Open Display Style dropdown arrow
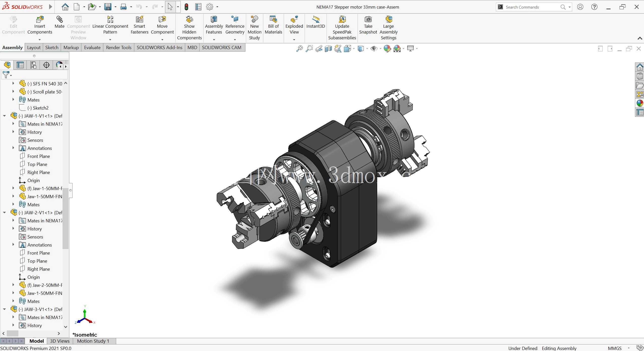 point(367,49)
